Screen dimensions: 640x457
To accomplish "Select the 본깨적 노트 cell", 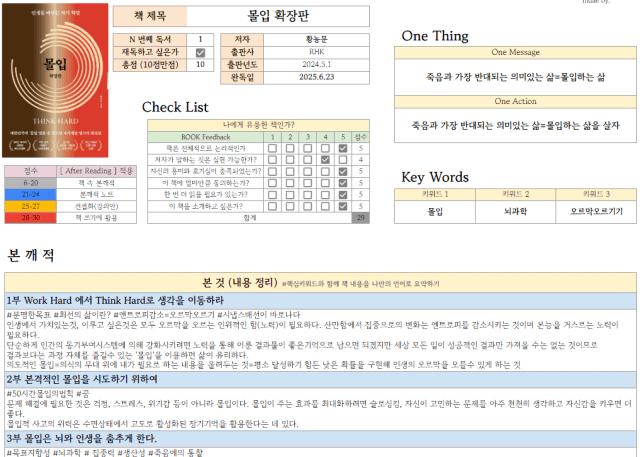I will (x=96, y=194).
